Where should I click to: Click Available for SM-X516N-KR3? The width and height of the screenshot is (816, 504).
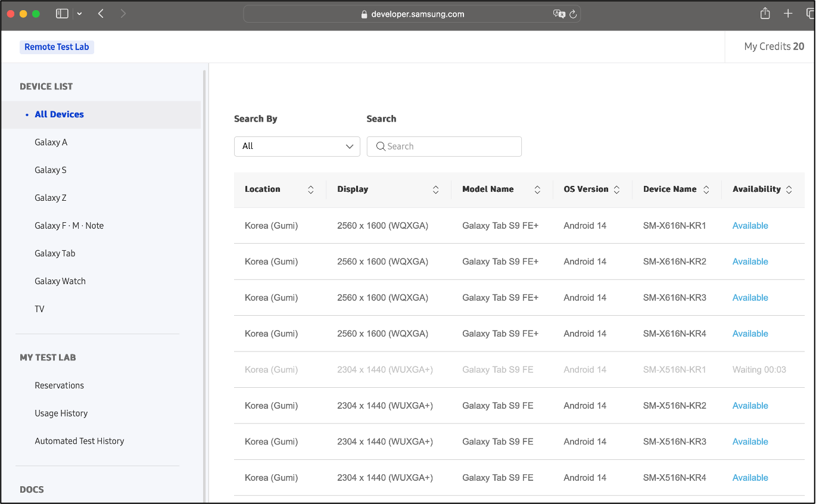(750, 441)
